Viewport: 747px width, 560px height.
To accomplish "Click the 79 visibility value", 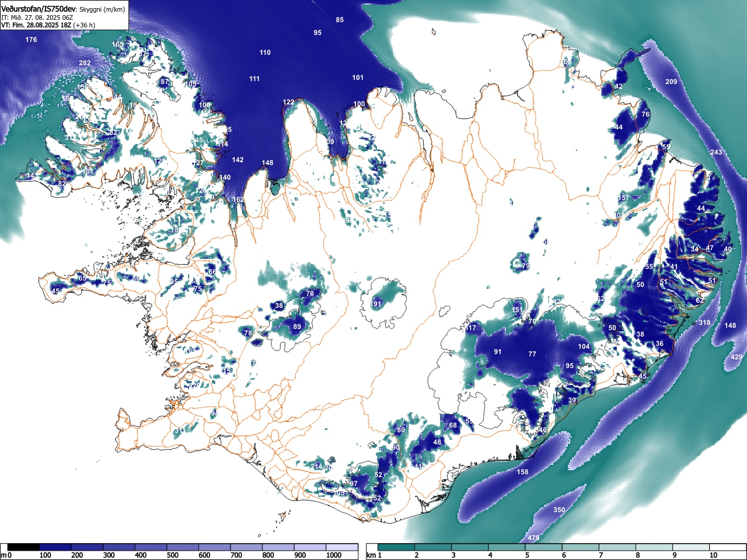I will [526, 266].
